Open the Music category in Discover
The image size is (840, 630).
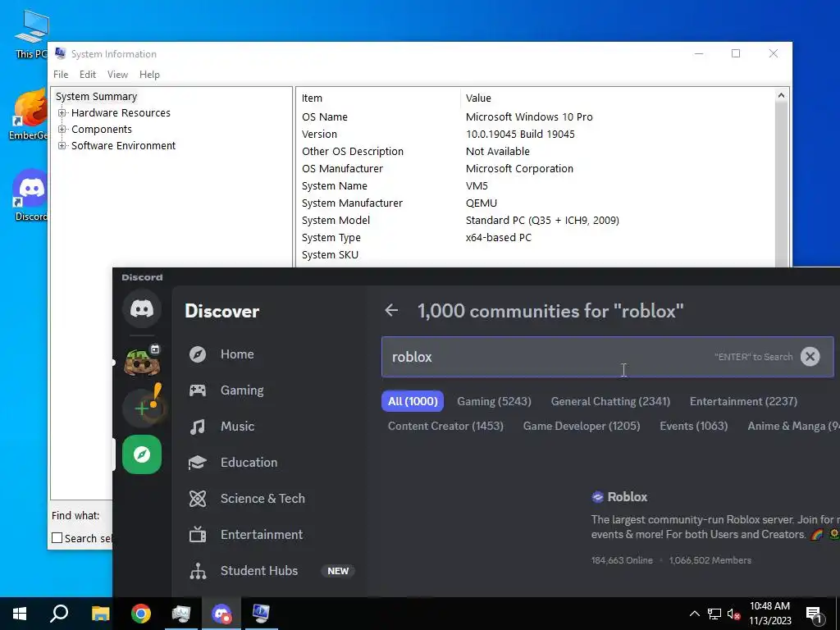[237, 427]
